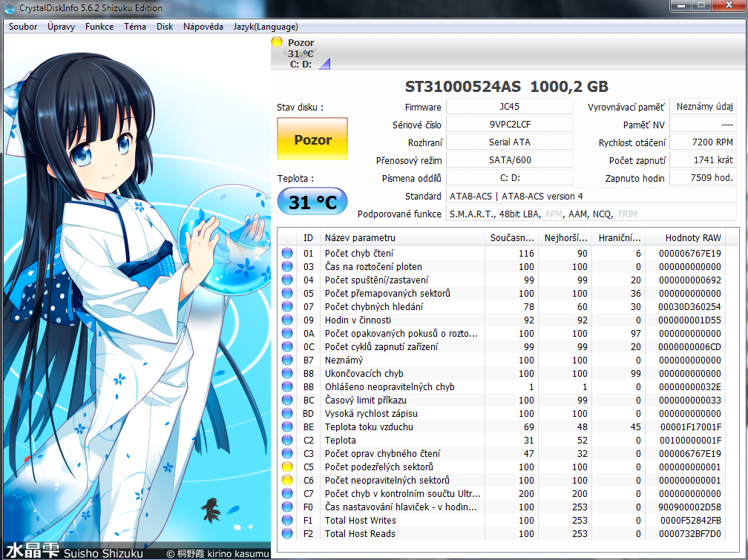The width and height of the screenshot is (748, 560).
Task: Click RAW value 0000732BF7D0 for Total Host Reads
Action: click(x=691, y=534)
